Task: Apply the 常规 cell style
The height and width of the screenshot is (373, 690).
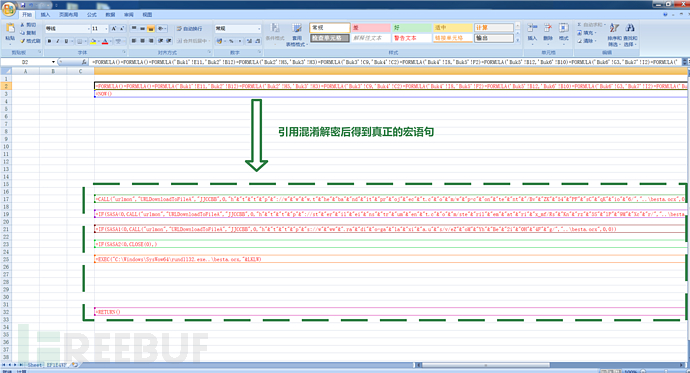Action: (330, 28)
